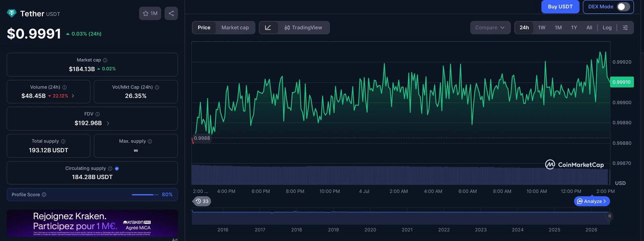Click Max. supply info icon
The image size is (644, 241).
tap(150, 141)
